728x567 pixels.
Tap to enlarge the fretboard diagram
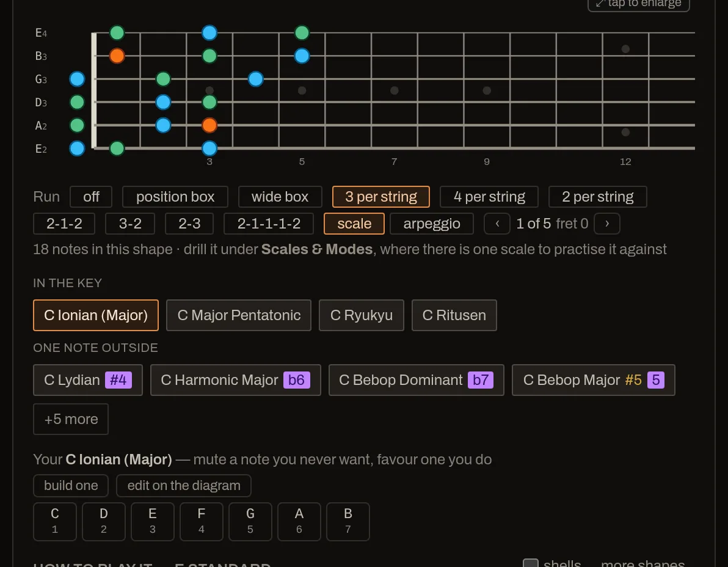click(x=638, y=4)
